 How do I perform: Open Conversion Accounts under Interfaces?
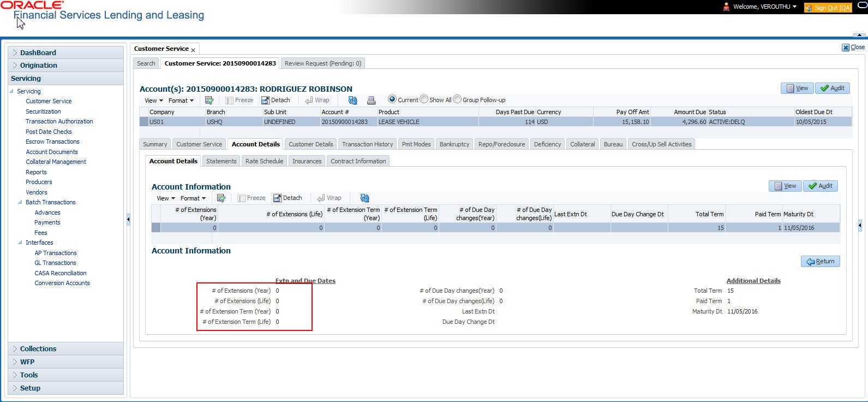tap(62, 283)
